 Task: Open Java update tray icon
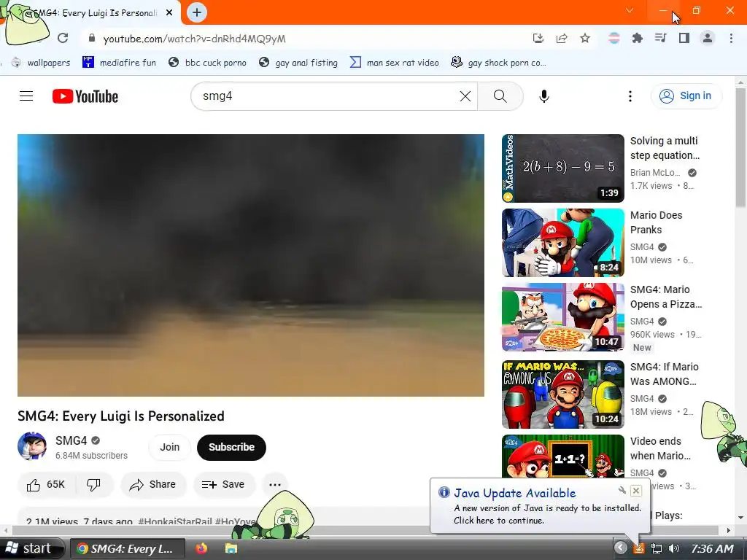click(x=639, y=548)
